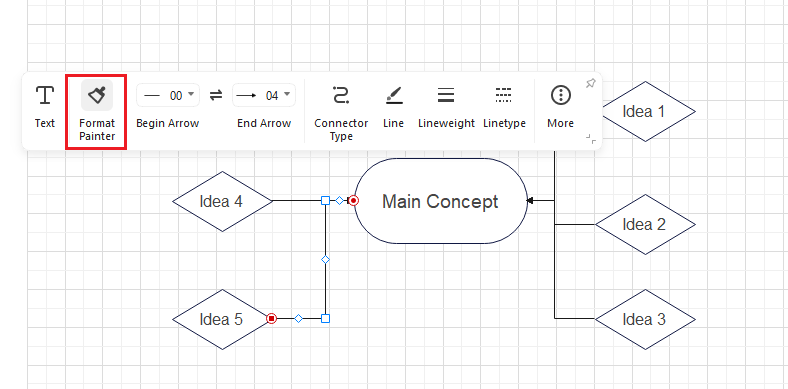Activate the Format Painter brush
Screen dimensions: 788x389
(x=97, y=95)
